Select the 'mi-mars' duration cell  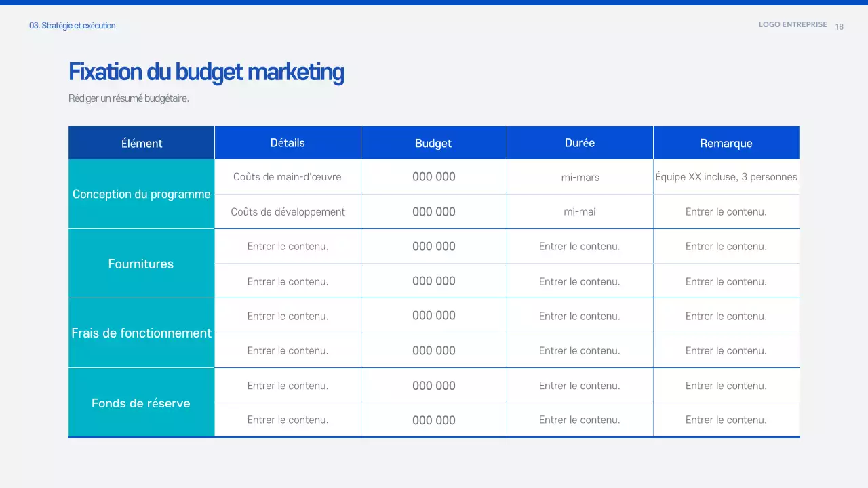tap(580, 176)
